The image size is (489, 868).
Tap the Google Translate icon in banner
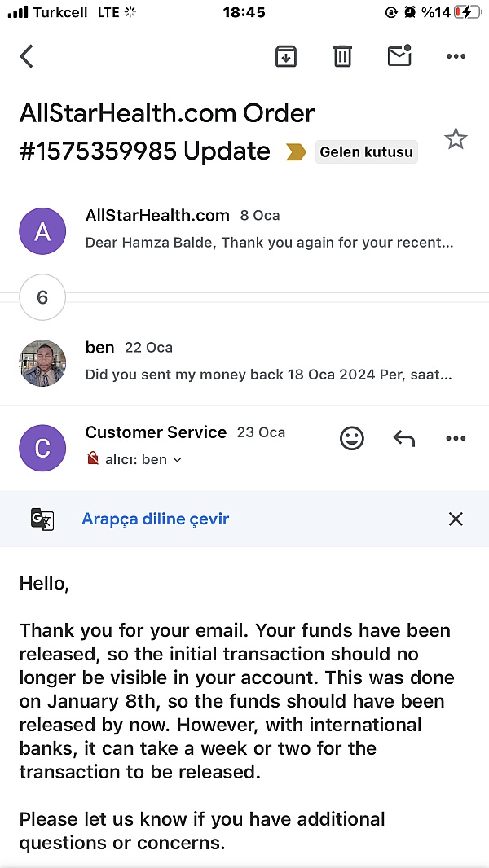coord(42,519)
